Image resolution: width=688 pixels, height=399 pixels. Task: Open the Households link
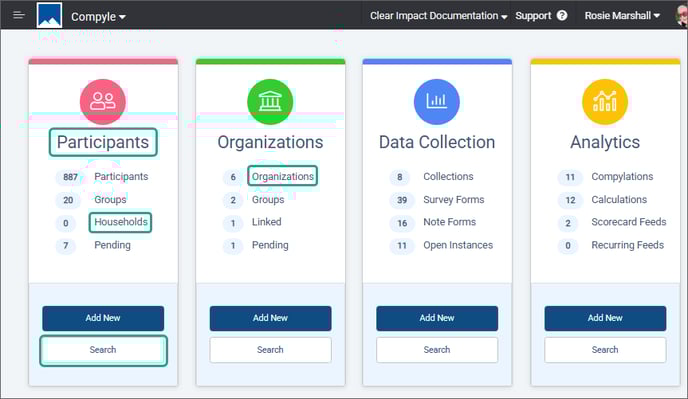121,222
